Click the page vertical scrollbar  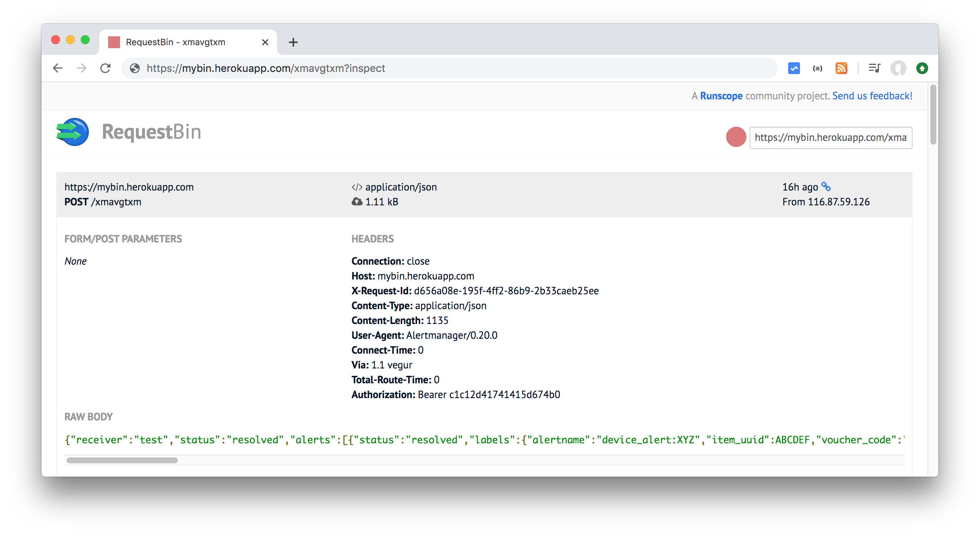click(x=933, y=115)
